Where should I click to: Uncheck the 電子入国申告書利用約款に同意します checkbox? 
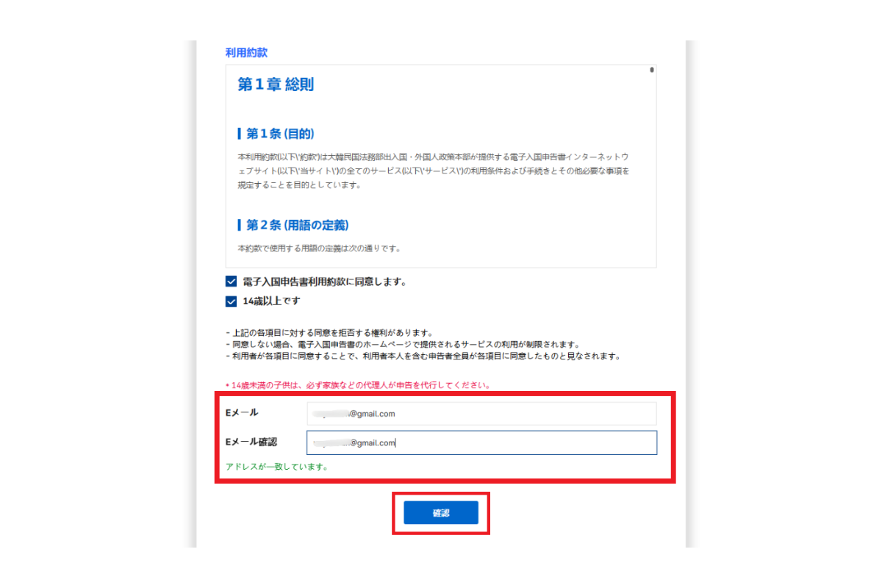pyautogui.click(x=232, y=282)
